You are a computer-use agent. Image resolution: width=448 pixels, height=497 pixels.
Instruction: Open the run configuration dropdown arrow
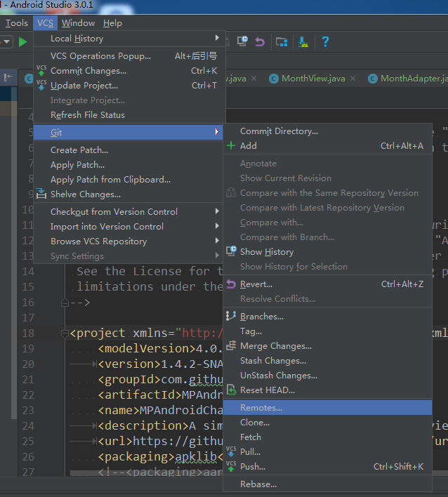[6, 41]
